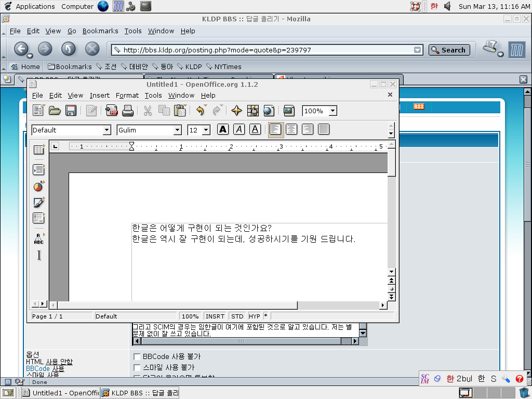Click the Mozilla Reload button
Viewport: 532px width, 399px height.
(68, 49)
